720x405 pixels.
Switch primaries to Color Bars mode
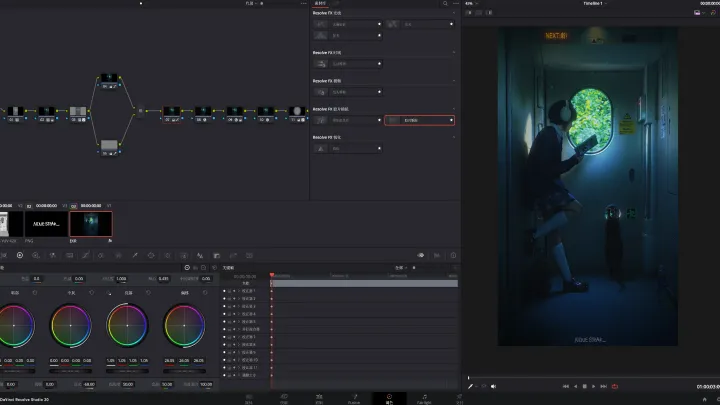click(195, 268)
